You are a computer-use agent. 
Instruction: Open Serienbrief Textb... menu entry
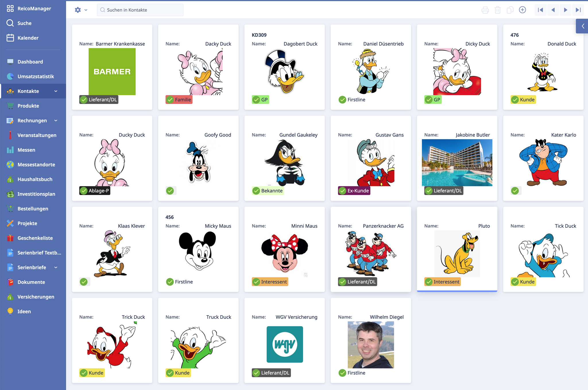click(33, 253)
